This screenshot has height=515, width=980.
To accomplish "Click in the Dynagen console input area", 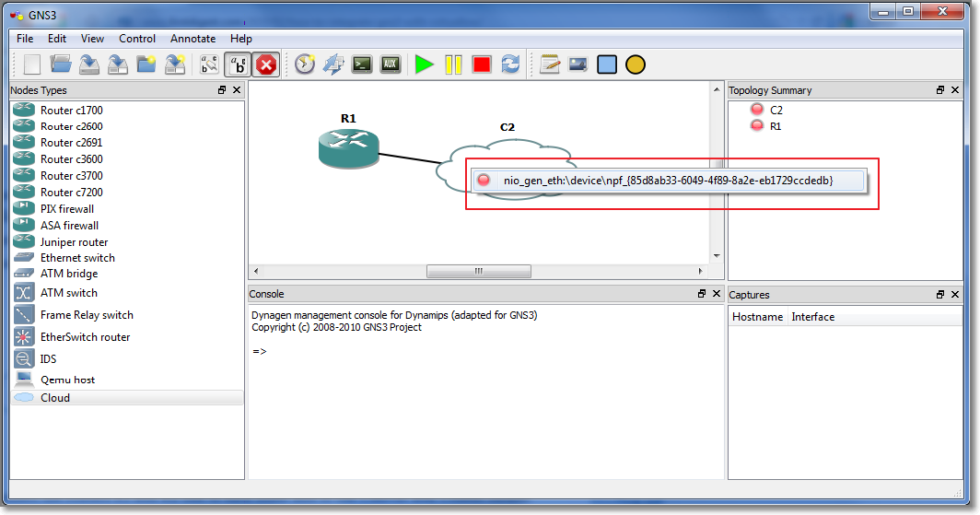I will point(485,392).
